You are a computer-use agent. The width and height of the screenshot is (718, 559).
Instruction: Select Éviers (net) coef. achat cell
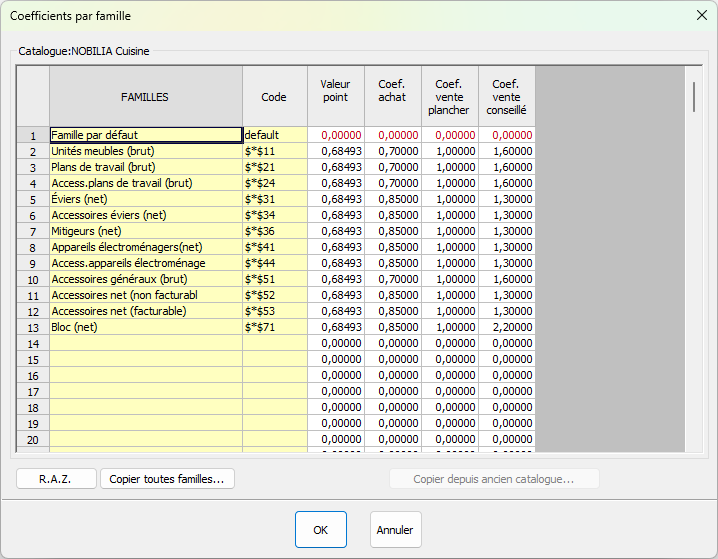click(392, 199)
